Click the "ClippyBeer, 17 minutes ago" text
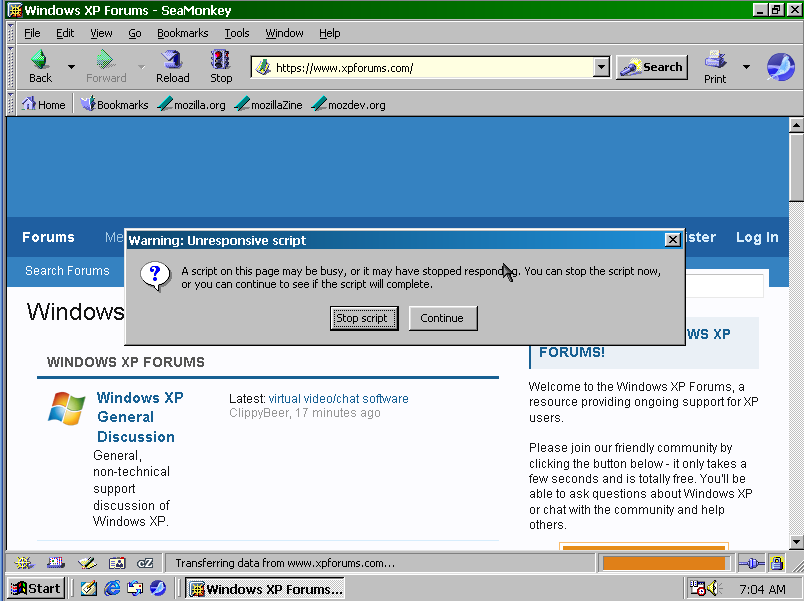 pos(305,413)
